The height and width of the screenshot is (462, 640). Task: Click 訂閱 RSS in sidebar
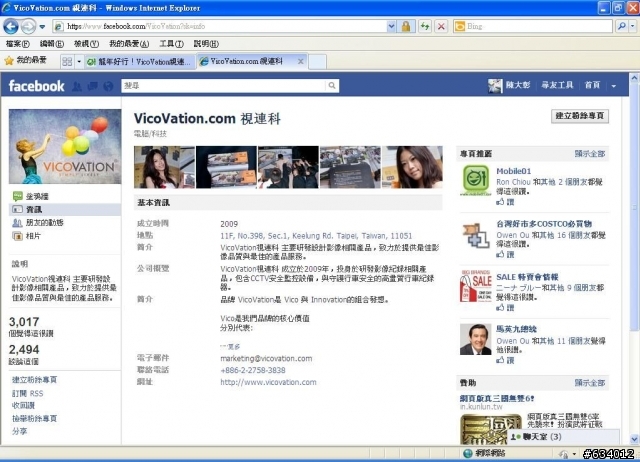pyautogui.click(x=27, y=393)
